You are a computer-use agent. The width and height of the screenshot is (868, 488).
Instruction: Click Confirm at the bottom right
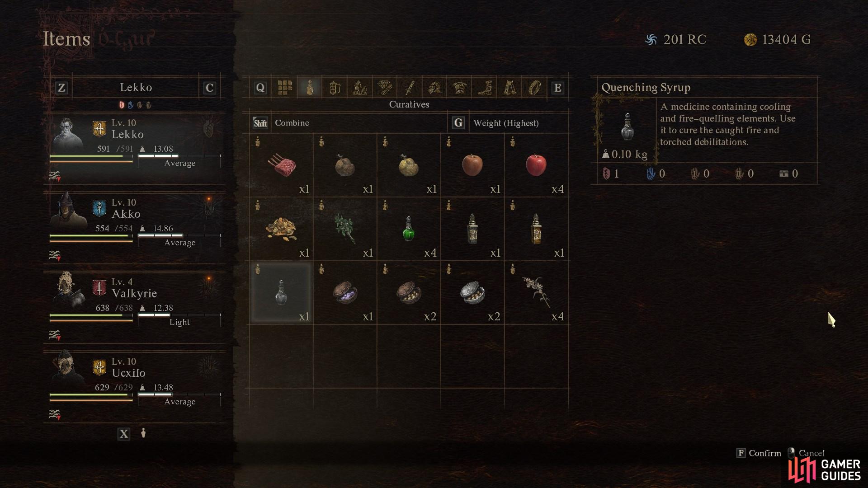click(x=759, y=453)
